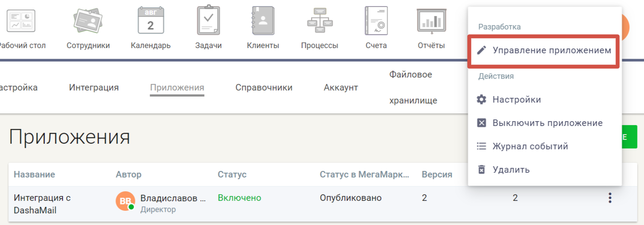This screenshot has width=644, height=225.
Task: Click Удалить in the actions menu
Action: click(x=511, y=170)
